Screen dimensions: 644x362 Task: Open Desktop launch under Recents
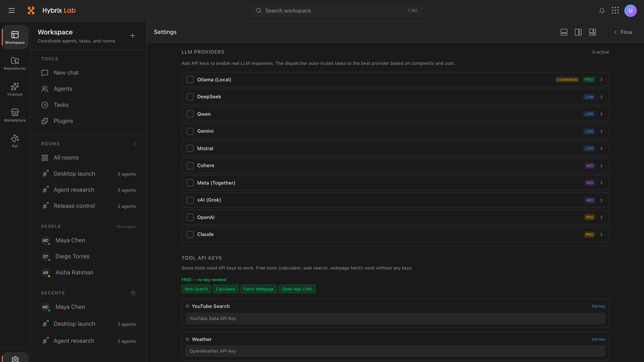click(x=89, y=324)
